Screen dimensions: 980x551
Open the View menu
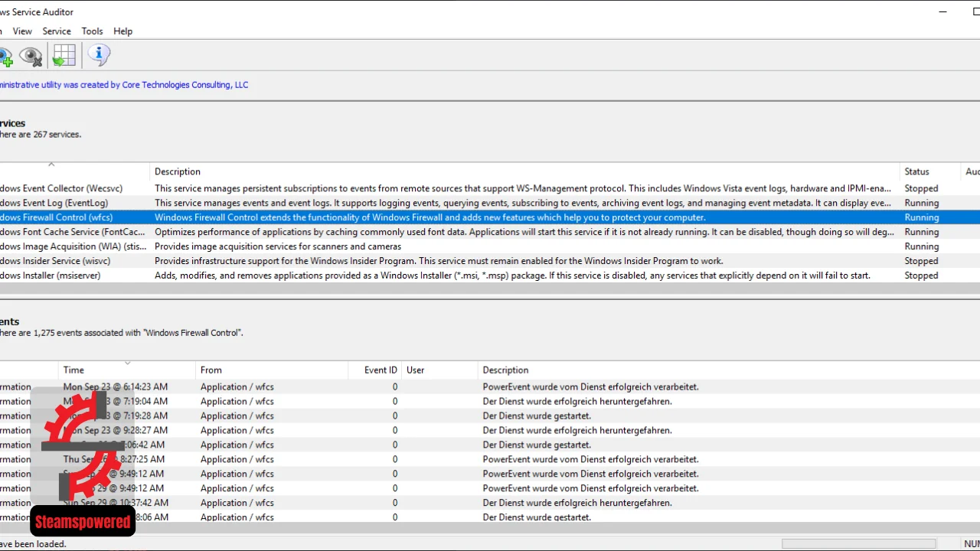pos(22,31)
